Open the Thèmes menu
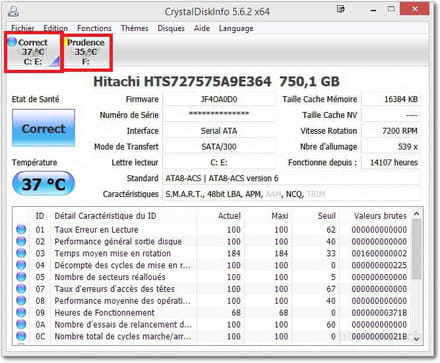The height and width of the screenshot is (363, 440). click(135, 28)
